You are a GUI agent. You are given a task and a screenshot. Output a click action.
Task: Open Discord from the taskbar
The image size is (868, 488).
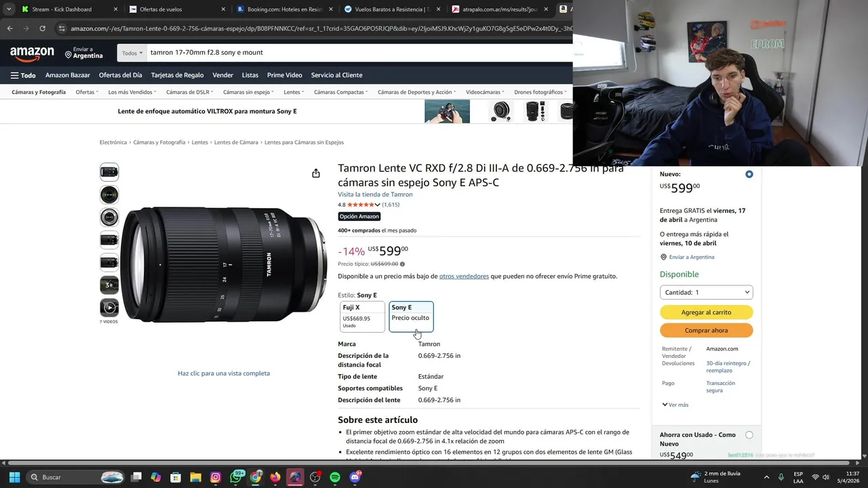tap(355, 477)
